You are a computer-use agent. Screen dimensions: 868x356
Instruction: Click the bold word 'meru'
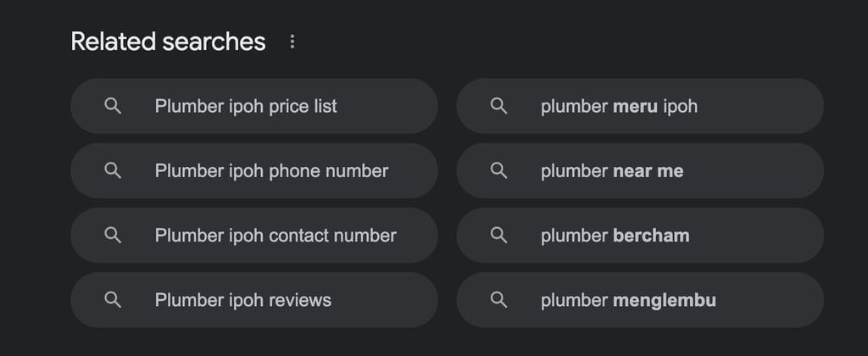click(x=635, y=106)
